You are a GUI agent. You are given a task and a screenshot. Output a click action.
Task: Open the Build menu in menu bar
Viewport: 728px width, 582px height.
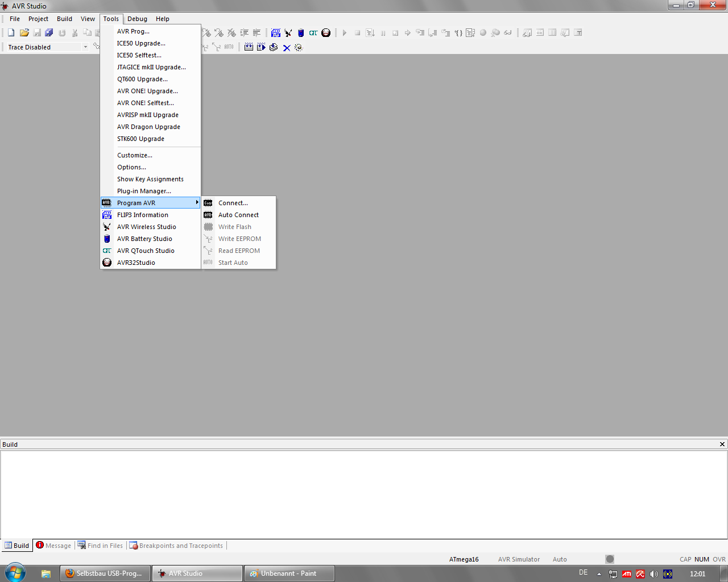pyautogui.click(x=64, y=19)
